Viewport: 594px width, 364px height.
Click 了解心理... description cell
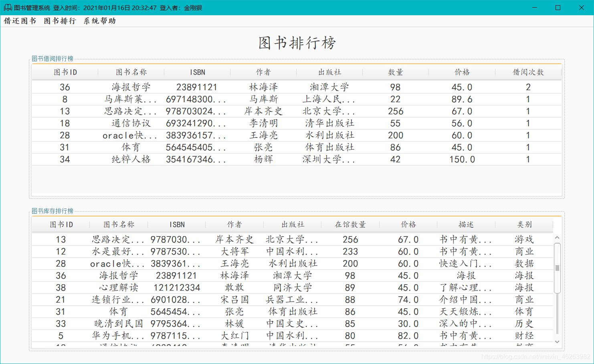pyautogui.click(x=466, y=287)
